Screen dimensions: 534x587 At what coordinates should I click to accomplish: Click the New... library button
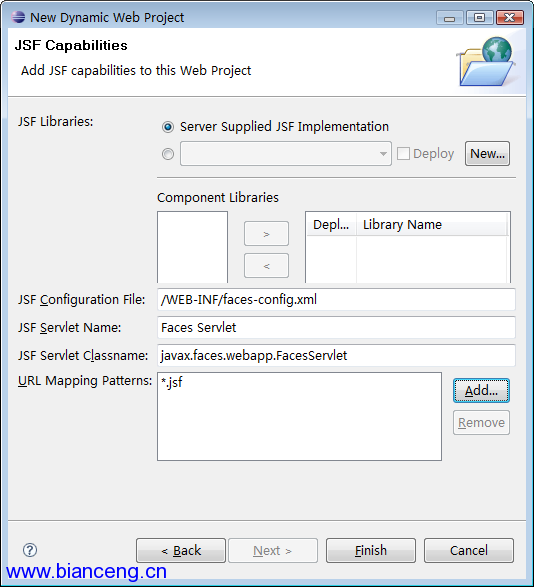487,153
